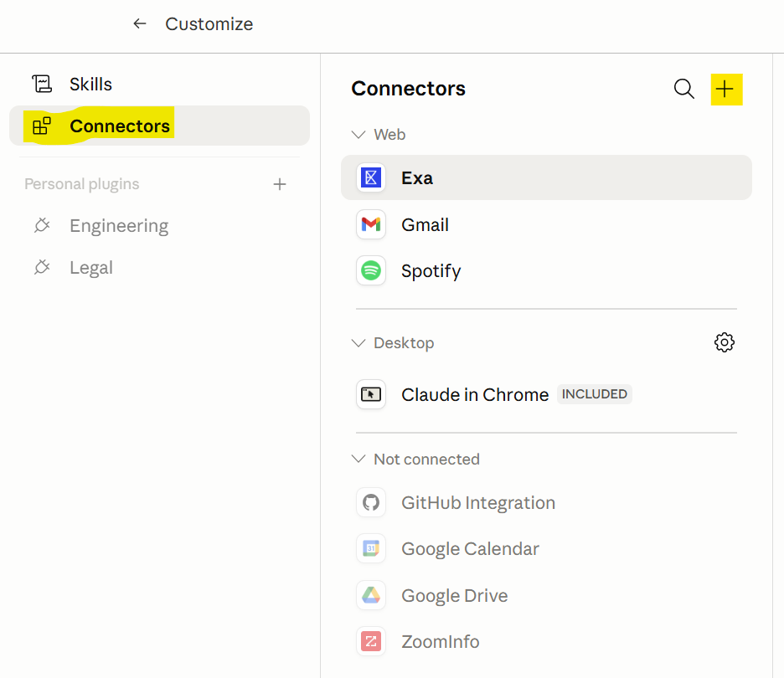This screenshot has height=678, width=784.
Task: Click the Personal plugins heading
Action: pyautogui.click(x=82, y=184)
